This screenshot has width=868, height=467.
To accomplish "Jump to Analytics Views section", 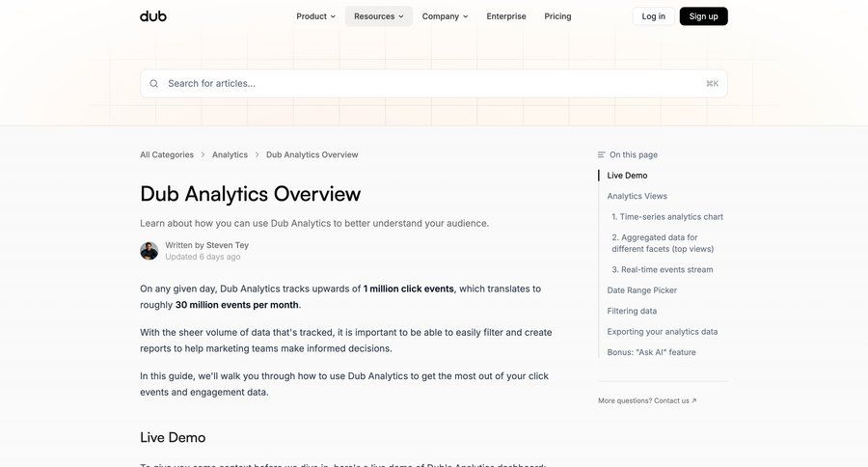I will pos(637,196).
